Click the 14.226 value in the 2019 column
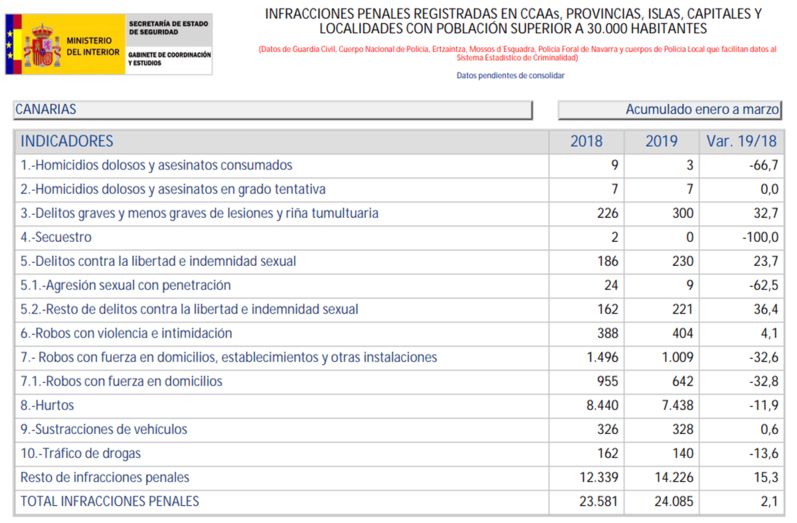 coord(674,478)
